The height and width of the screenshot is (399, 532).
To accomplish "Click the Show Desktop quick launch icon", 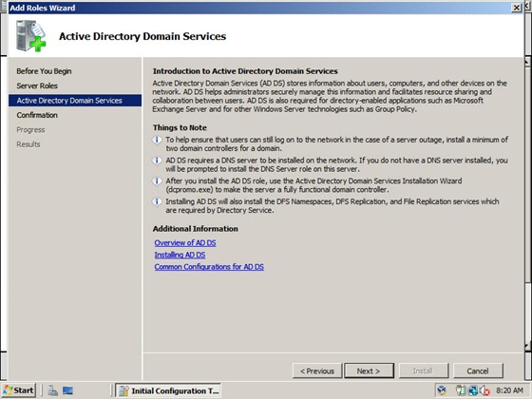I will point(67,390).
